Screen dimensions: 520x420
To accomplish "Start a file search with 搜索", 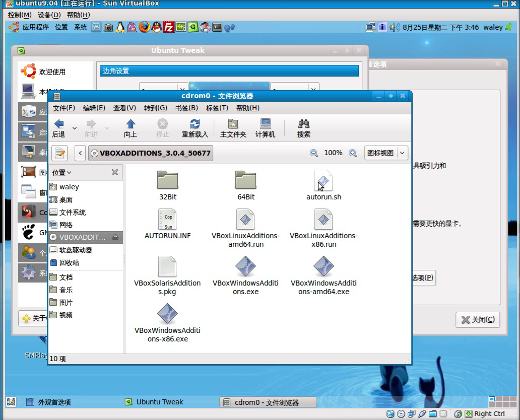I will click(303, 128).
